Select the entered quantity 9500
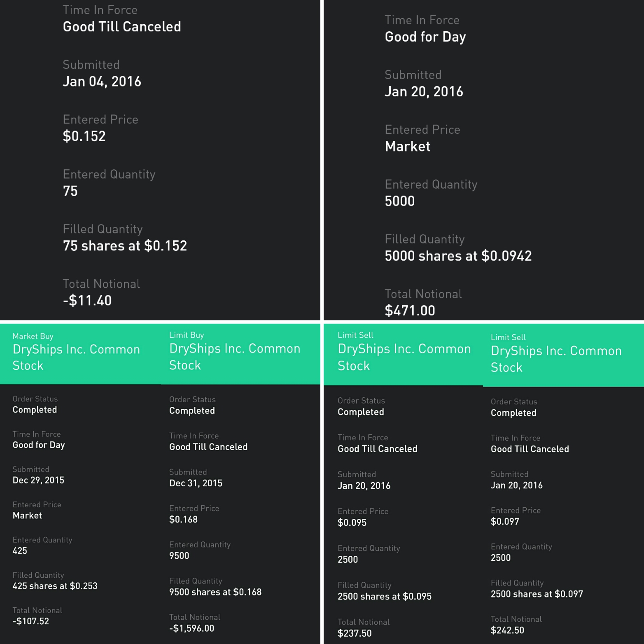Image resolution: width=644 pixels, height=644 pixels. click(x=179, y=555)
